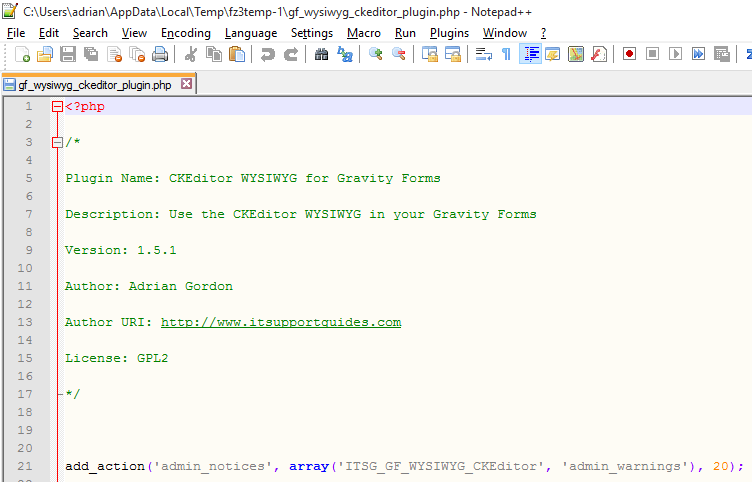Open the Encoding menu

tap(186, 33)
